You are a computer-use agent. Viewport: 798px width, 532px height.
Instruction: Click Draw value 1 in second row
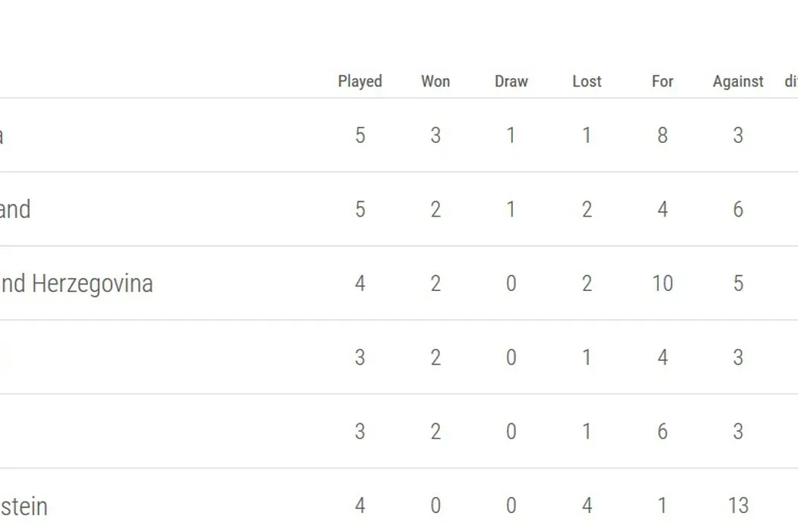pyautogui.click(x=511, y=209)
